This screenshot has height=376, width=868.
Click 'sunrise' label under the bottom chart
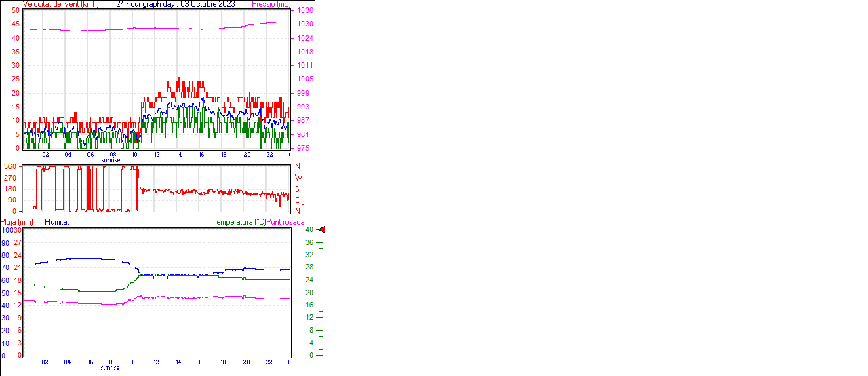pos(111,368)
